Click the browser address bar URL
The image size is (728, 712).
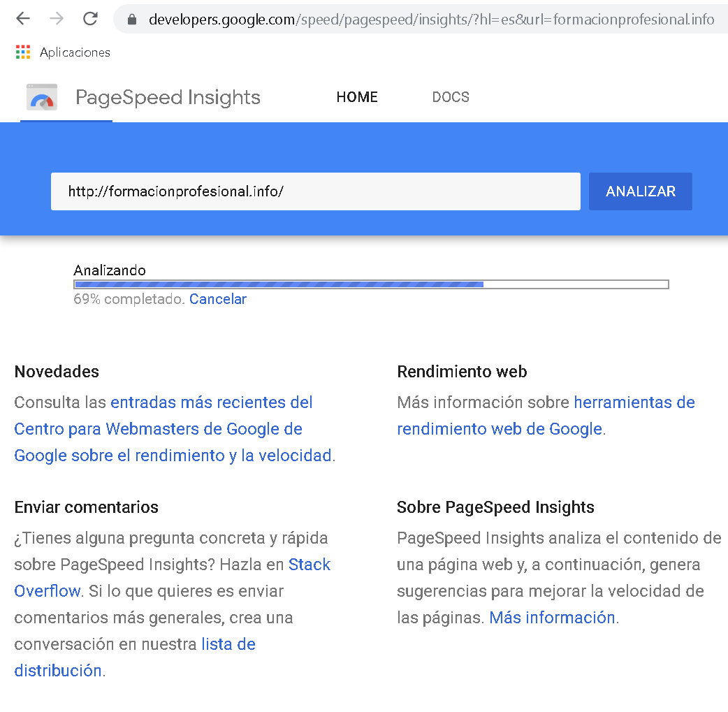point(431,19)
